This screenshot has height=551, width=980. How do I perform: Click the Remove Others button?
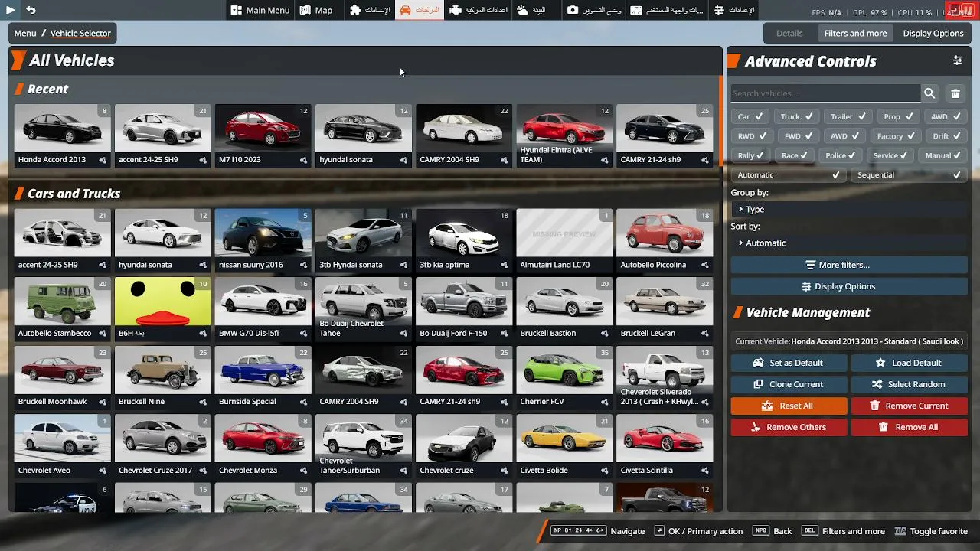click(789, 427)
